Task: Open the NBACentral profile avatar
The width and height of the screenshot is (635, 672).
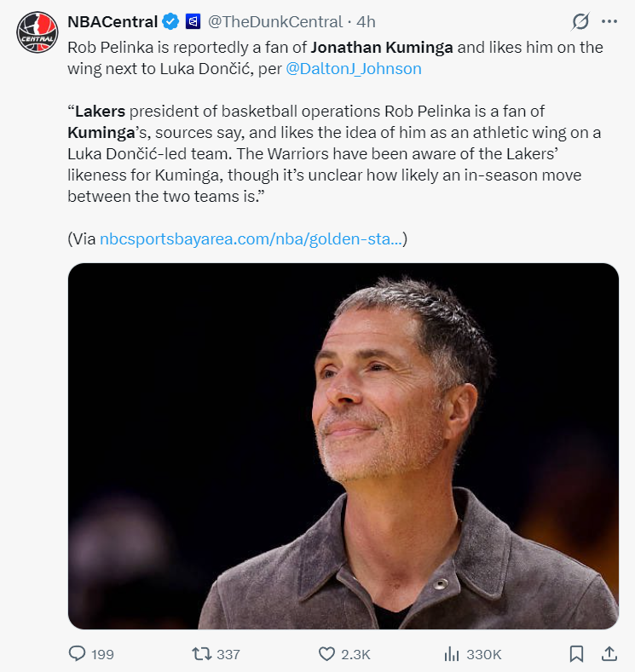Action: point(36,32)
